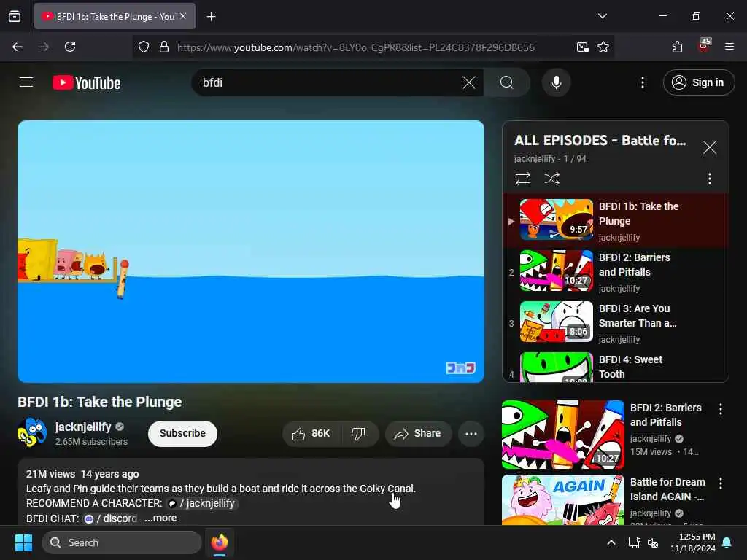
Task: Play BFDI 4: Sweet Tooth playlist item
Action: click(616, 366)
